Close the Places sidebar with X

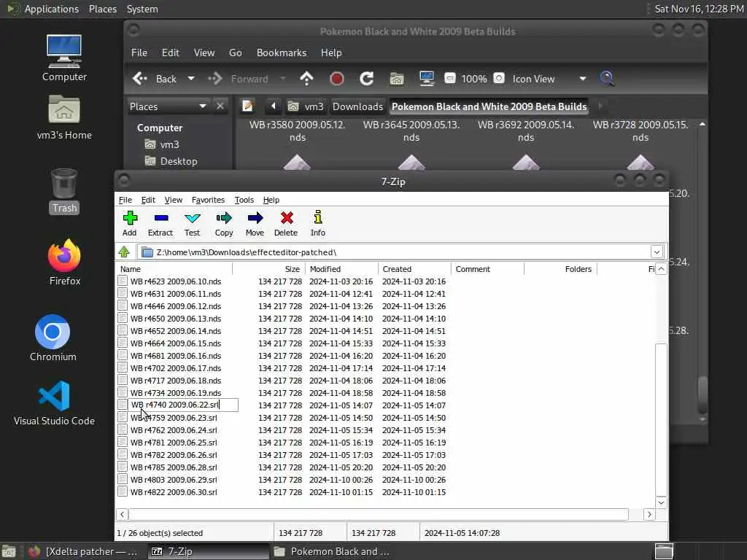click(220, 106)
